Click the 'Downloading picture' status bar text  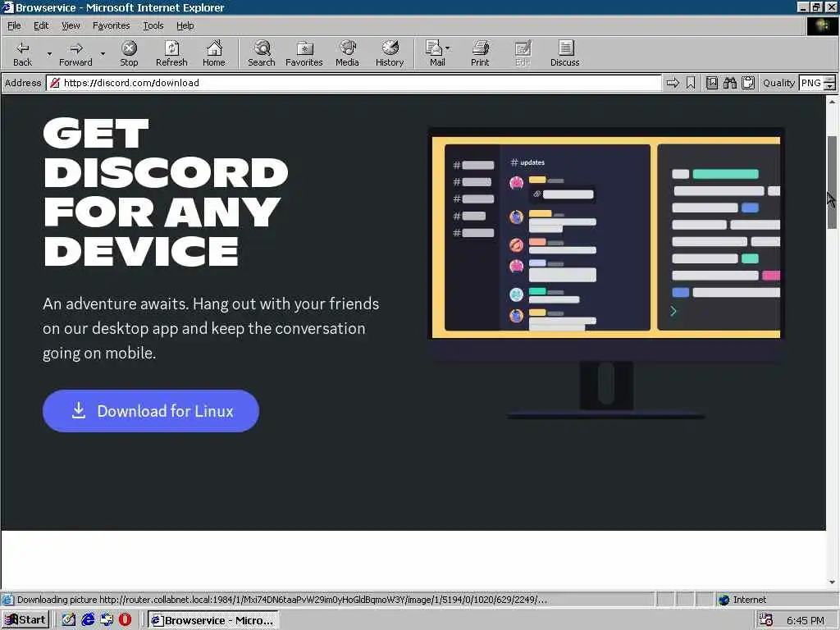click(x=282, y=600)
